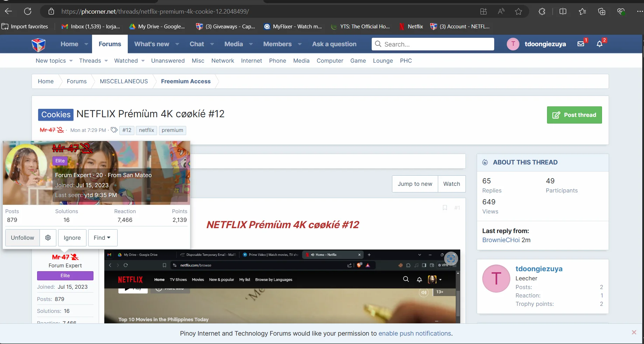Open favorites list icon in toolbar

click(582, 12)
